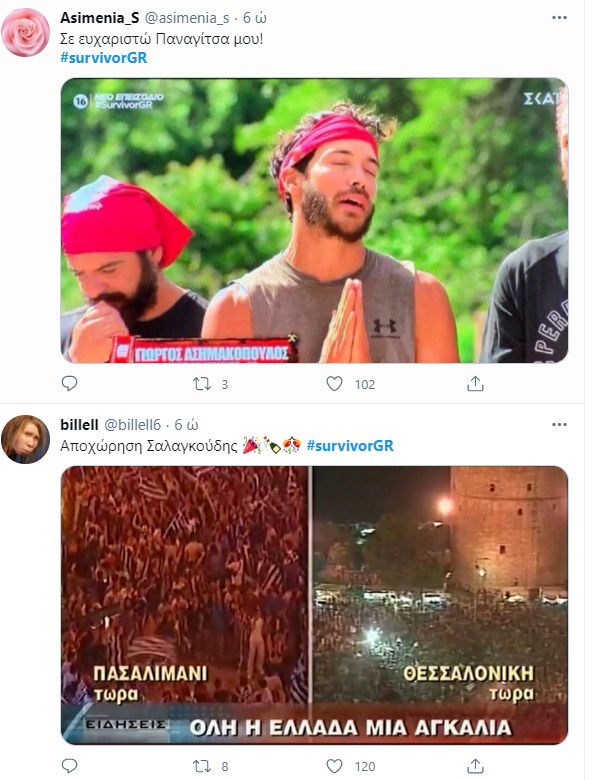Reply to Asimenia_S's tweet
Screen dimensions: 592x780
coord(69,384)
